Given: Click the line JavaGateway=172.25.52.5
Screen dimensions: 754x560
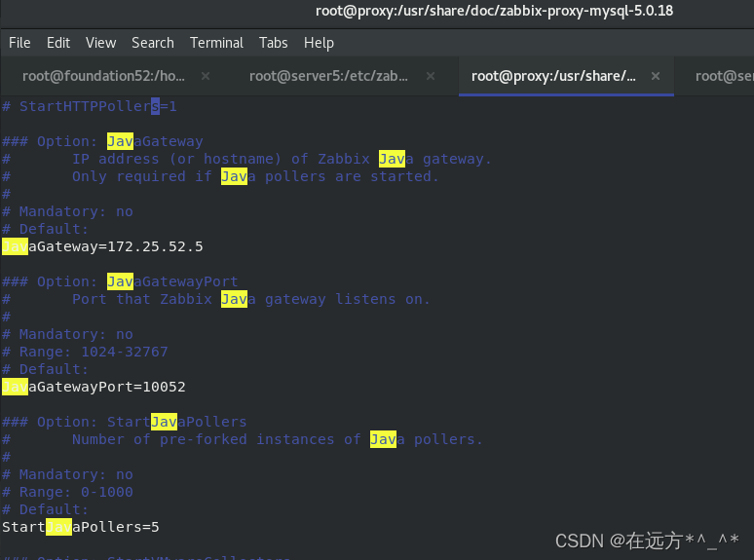Looking at the screenshot, I should [102, 246].
